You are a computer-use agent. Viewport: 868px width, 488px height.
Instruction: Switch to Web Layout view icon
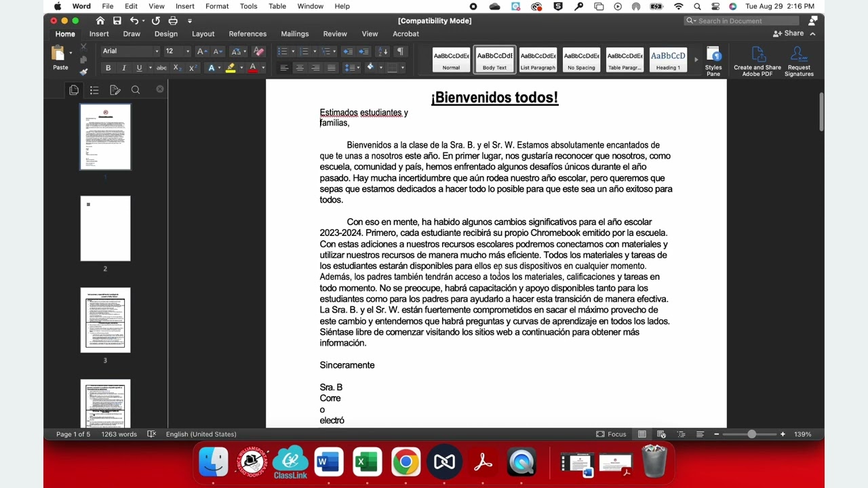[661, 434]
